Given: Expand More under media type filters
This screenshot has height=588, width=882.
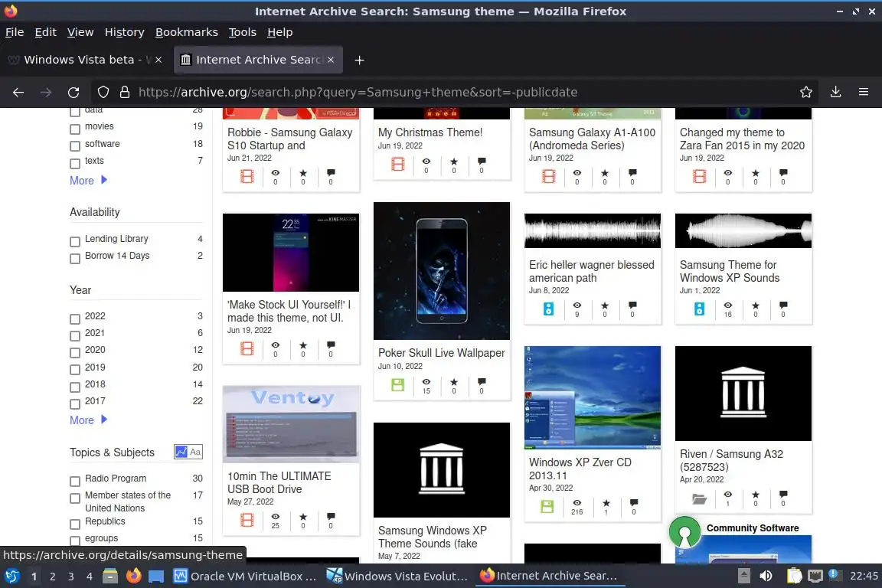Looking at the screenshot, I should pos(88,181).
